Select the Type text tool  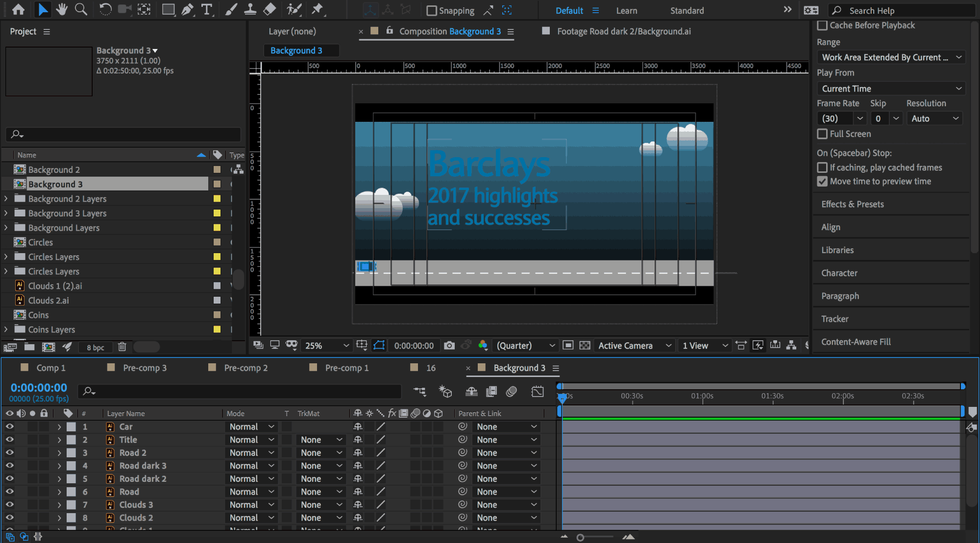(x=207, y=9)
